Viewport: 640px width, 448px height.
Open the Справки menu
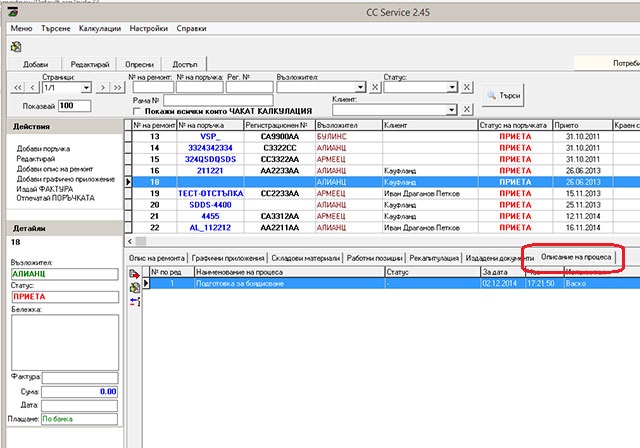[x=191, y=29]
